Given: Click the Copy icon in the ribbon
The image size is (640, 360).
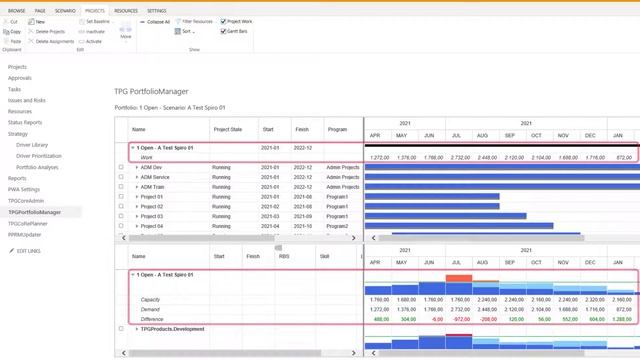Looking at the screenshot, I should pyautogui.click(x=6, y=31).
